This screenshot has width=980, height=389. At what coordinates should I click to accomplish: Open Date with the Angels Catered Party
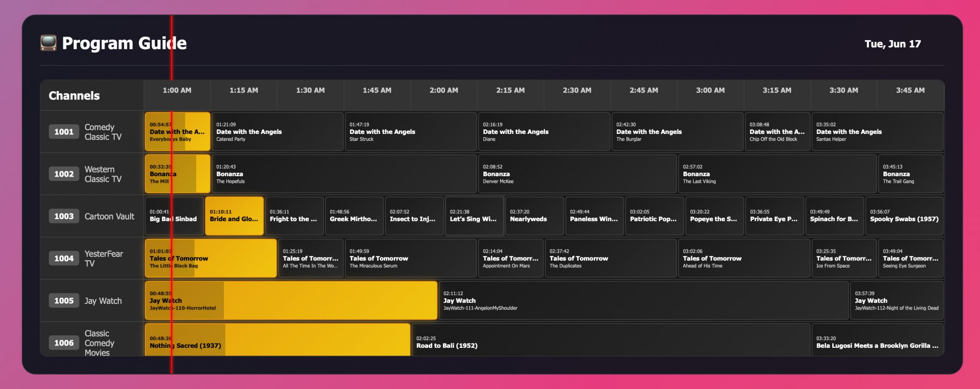coord(278,132)
